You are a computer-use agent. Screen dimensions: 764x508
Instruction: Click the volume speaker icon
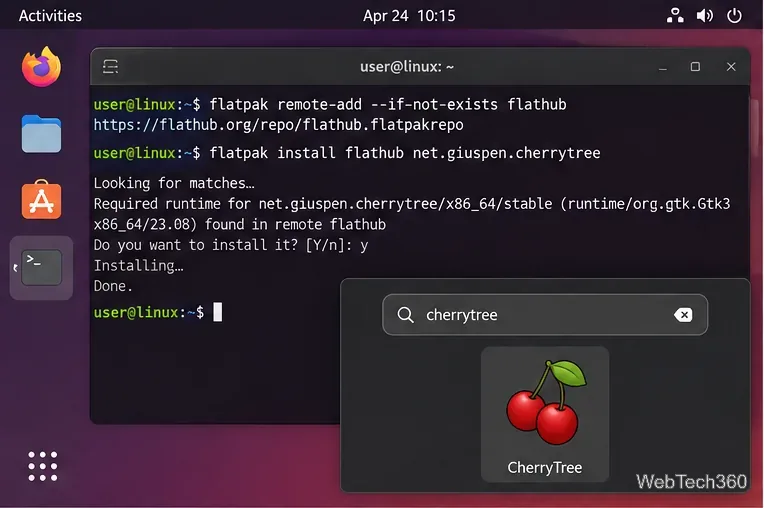tap(705, 16)
